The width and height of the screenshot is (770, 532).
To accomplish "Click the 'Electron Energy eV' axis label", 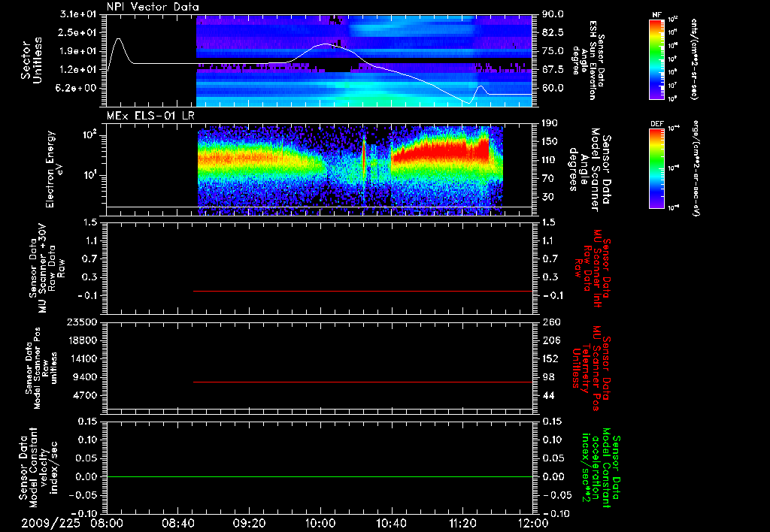I will click(53, 169).
